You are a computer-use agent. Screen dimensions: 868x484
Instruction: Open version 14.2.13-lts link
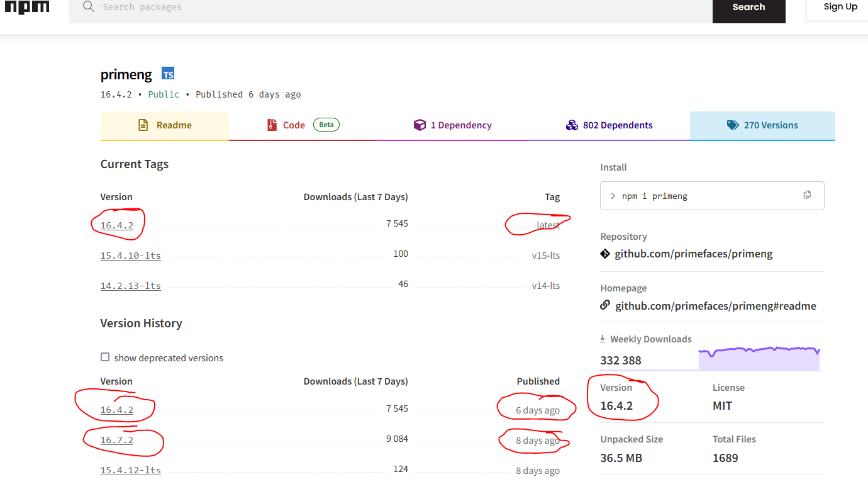point(131,286)
